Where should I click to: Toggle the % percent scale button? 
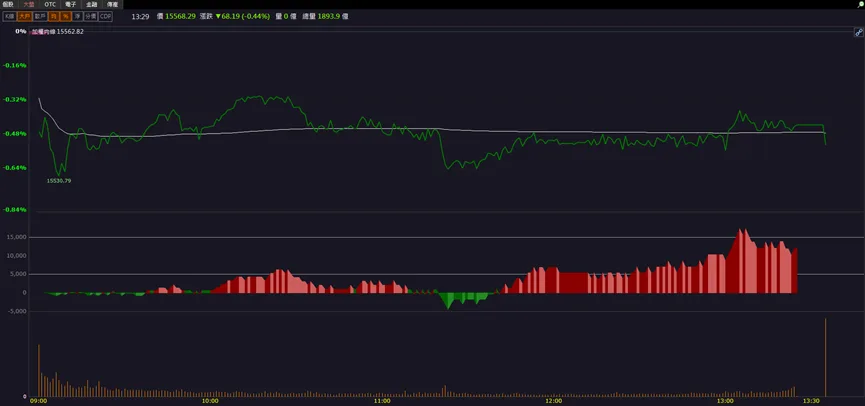[x=66, y=17]
